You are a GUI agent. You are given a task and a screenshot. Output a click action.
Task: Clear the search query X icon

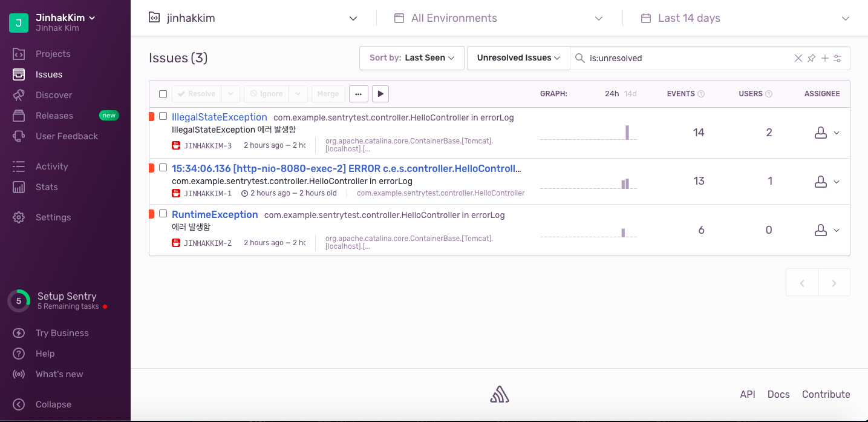click(x=798, y=58)
